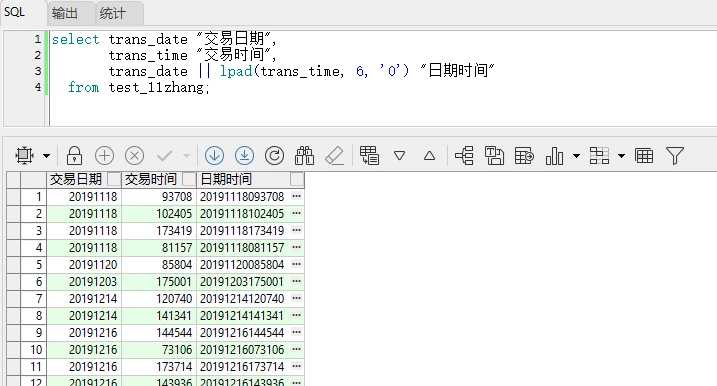Click the delete record X icon
Image resolution: width=717 pixels, height=386 pixels.
point(134,155)
